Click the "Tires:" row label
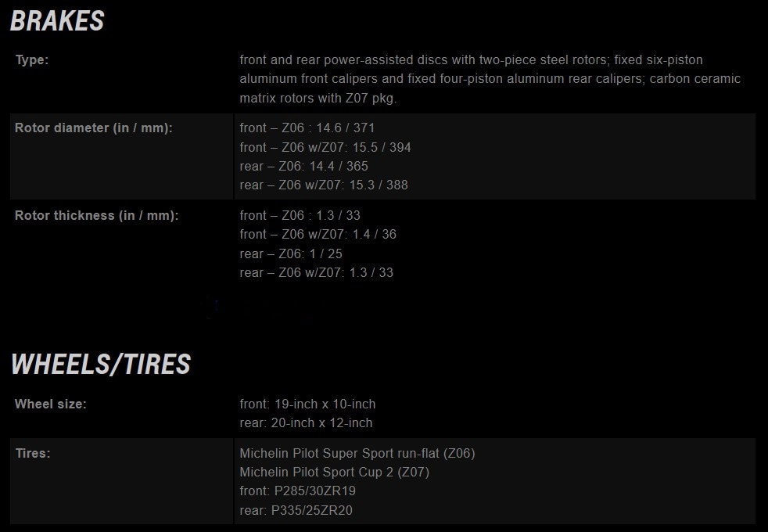 coord(33,453)
